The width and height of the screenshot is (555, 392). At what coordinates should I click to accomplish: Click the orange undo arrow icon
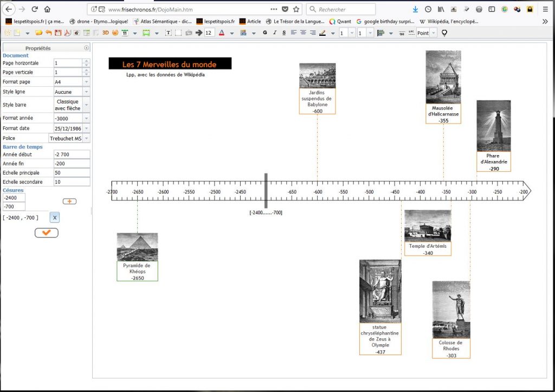tap(49, 33)
